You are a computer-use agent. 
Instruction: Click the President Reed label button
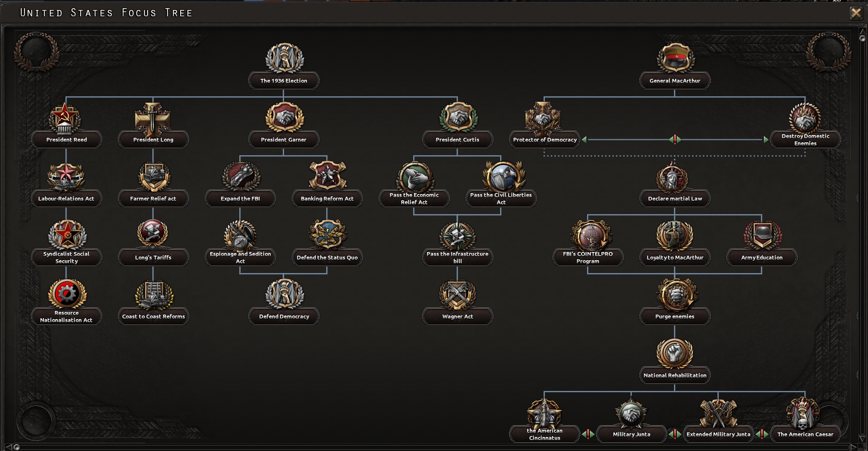(67, 140)
